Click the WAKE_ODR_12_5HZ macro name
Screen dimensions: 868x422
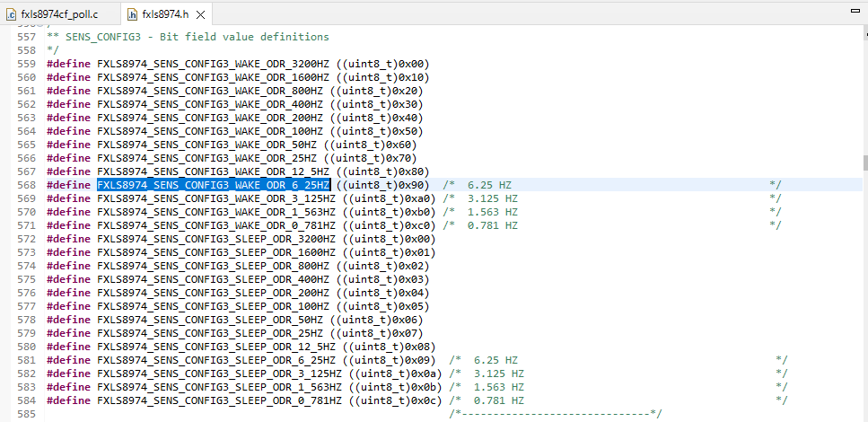pyautogui.click(x=213, y=171)
